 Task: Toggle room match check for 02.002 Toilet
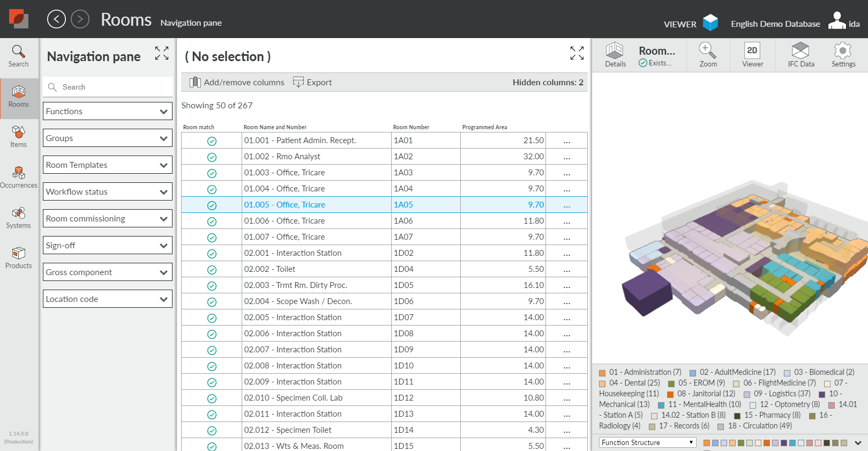[212, 270]
